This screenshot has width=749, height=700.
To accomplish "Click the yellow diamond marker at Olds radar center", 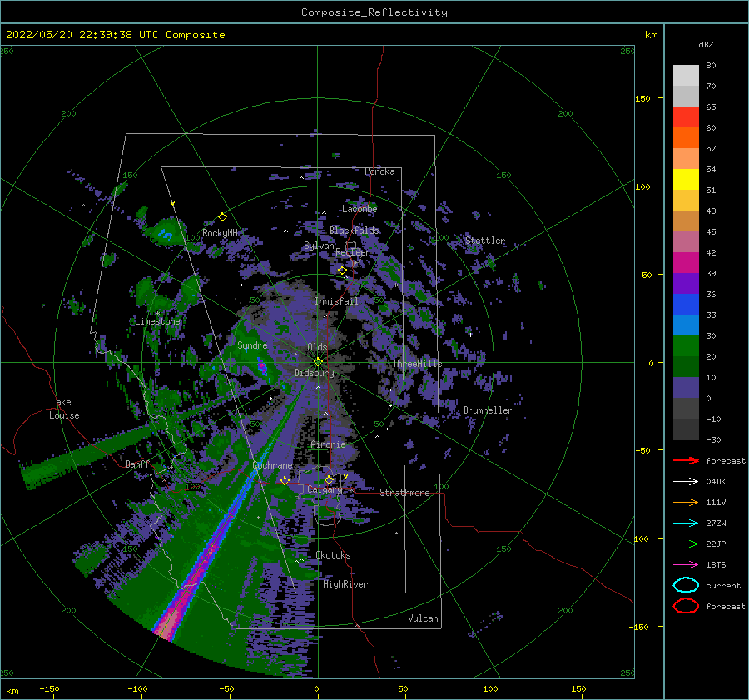I will (318, 362).
